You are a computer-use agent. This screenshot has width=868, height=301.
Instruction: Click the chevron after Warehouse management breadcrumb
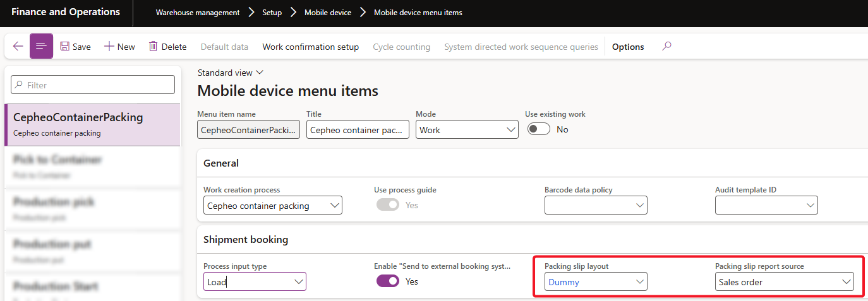click(x=251, y=13)
